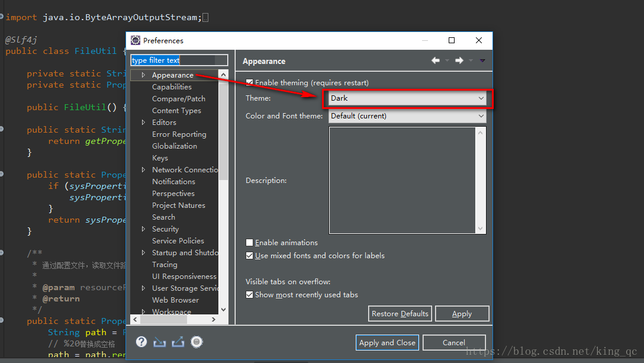Viewport: 644px width, 363px height.
Task: Click the Description text box
Action: pyautogui.click(x=402, y=180)
